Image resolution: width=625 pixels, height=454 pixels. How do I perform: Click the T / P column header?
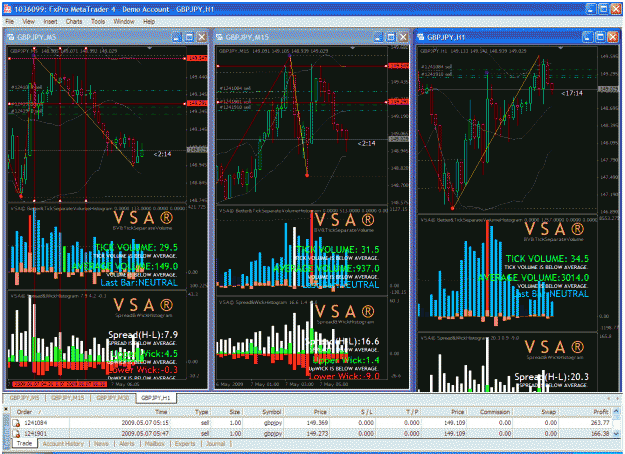coord(397,412)
